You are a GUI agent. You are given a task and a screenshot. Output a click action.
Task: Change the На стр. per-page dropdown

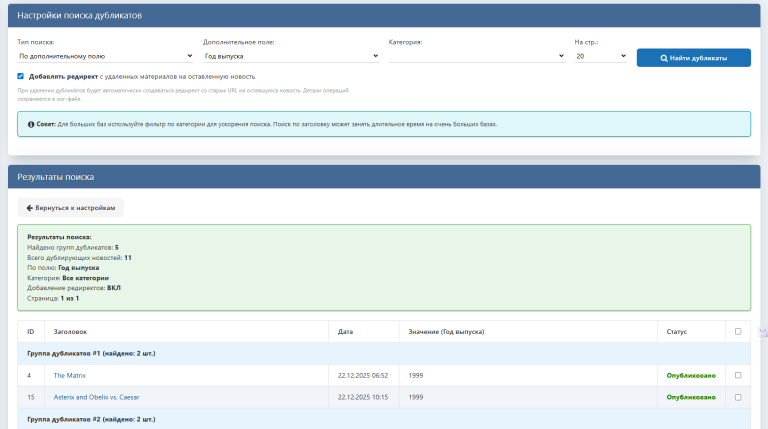[x=600, y=57]
